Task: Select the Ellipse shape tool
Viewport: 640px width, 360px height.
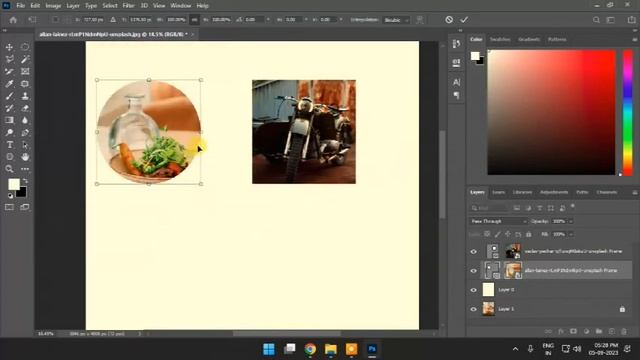Action: (9, 157)
